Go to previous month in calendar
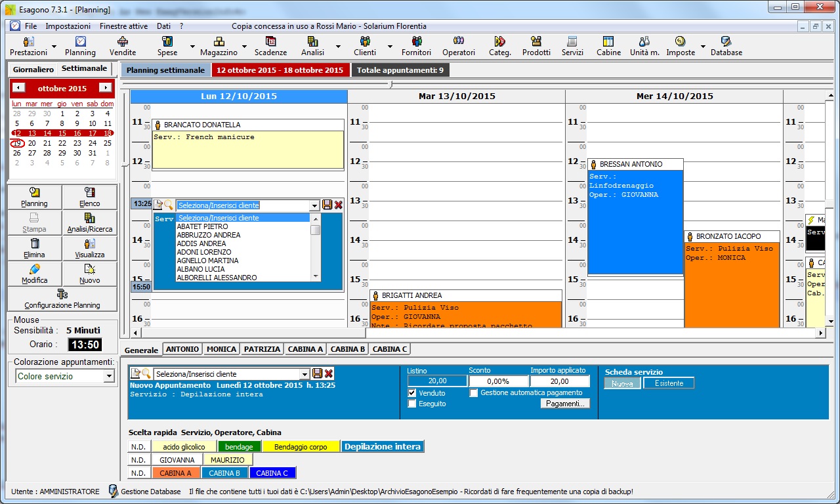840x504 pixels. 19,88
